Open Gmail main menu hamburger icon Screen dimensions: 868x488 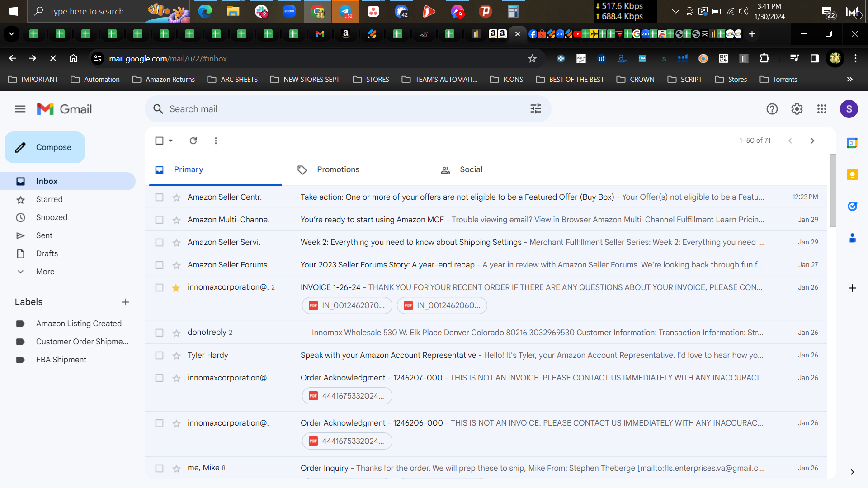pos(20,109)
